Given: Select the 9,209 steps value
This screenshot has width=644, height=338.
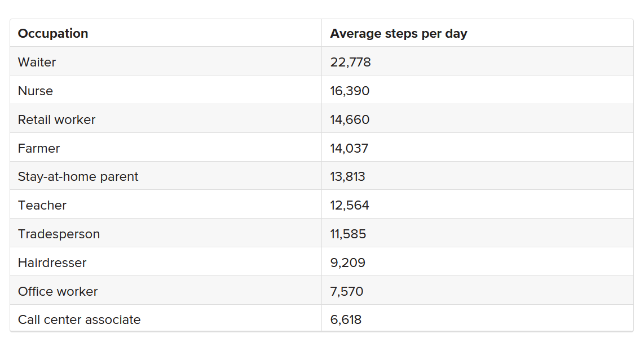Looking at the screenshot, I should click(348, 263).
